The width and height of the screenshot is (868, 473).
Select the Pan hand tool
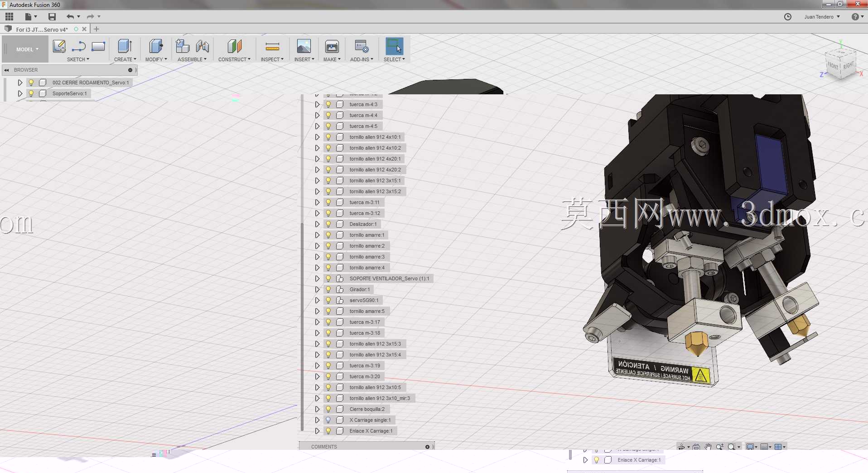coord(708,447)
